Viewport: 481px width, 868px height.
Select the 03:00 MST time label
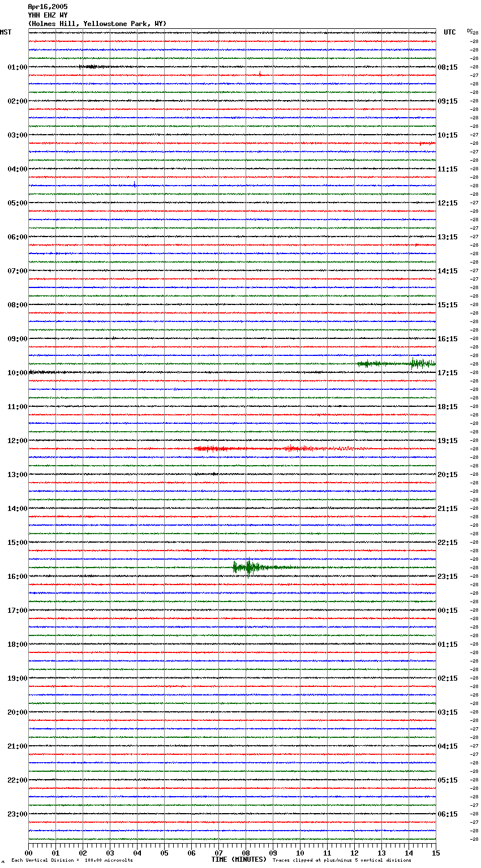pyautogui.click(x=18, y=135)
